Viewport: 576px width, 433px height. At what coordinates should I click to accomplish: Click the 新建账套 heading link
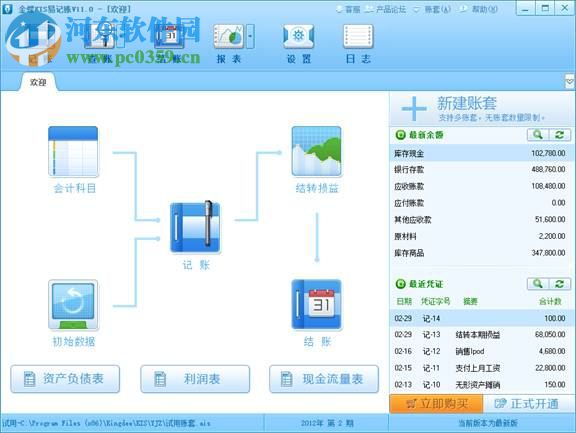467,103
